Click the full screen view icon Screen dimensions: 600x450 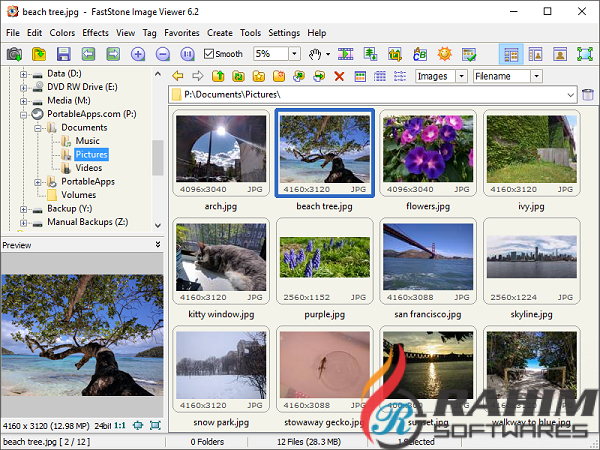585,54
